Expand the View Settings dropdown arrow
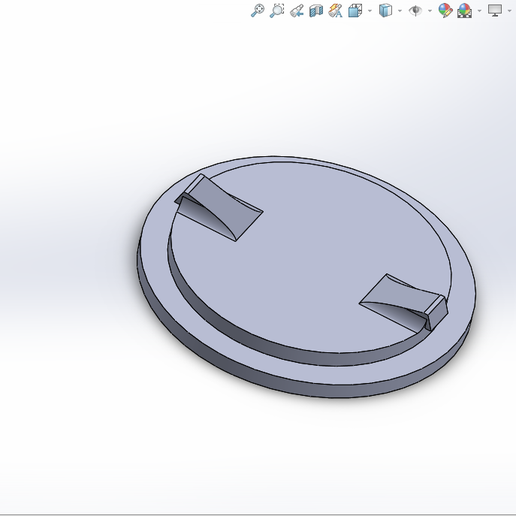Image resolution: width=516 pixels, height=516 pixels. (x=509, y=11)
